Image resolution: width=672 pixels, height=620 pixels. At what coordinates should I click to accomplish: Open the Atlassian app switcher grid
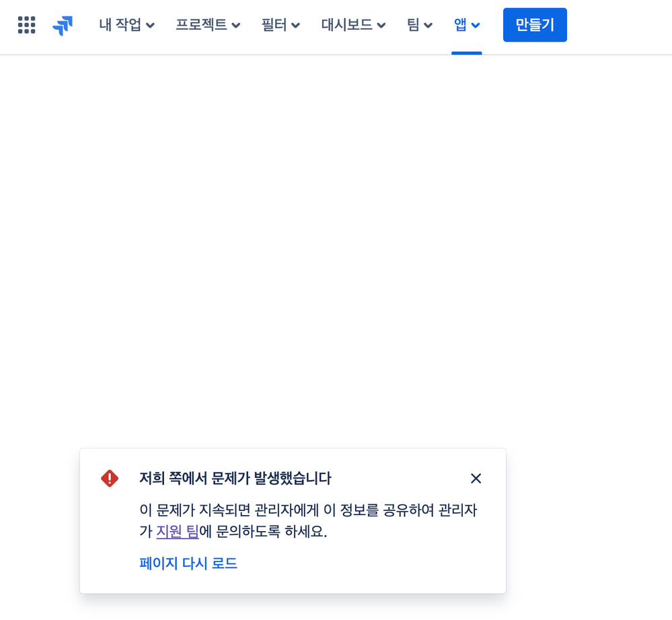tap(26, 24)
